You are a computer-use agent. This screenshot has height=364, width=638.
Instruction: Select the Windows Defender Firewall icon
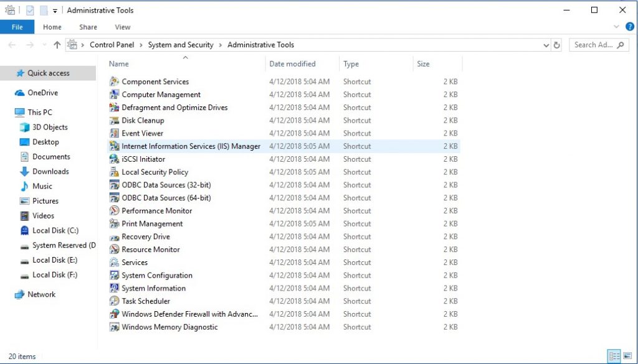[x=115, y=314]
